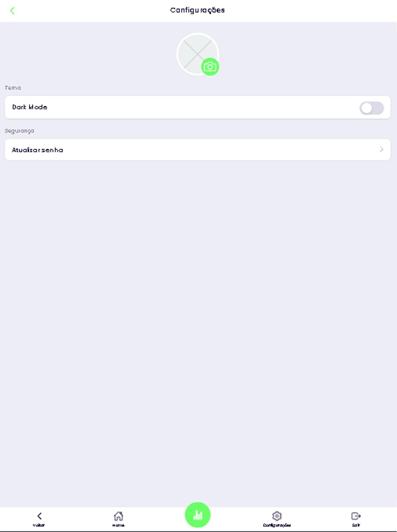Select the Configurações label in bottom navigation

pos(277,525)
